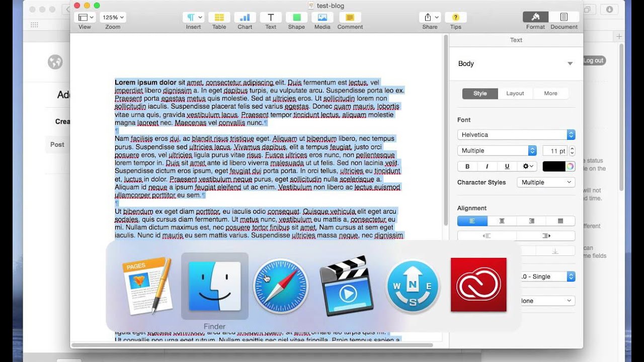This screenshot has width=644, height=362.
Task: Open the font typeface Multiple dropdown
Action: 497,151
